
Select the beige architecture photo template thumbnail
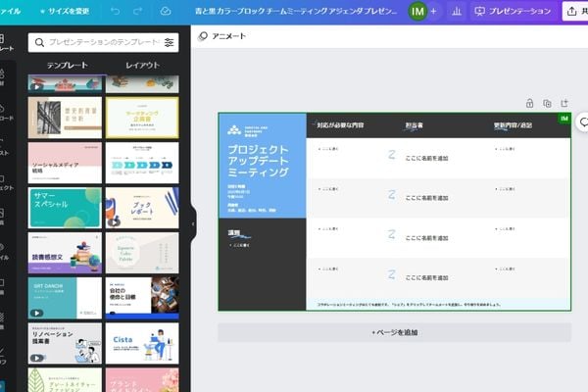click(65, 118)
